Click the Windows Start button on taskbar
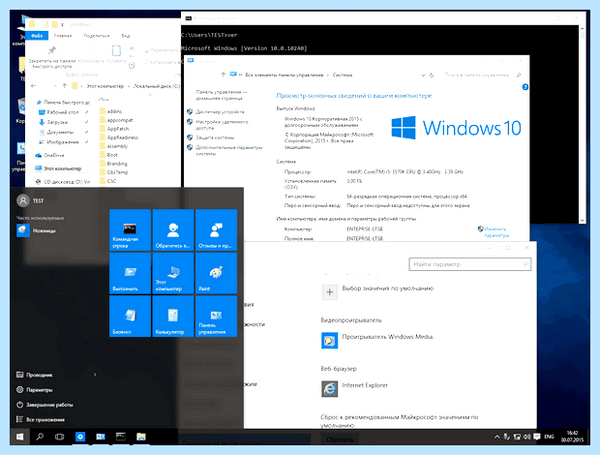The image size is (600, 455). coord(20,437)
